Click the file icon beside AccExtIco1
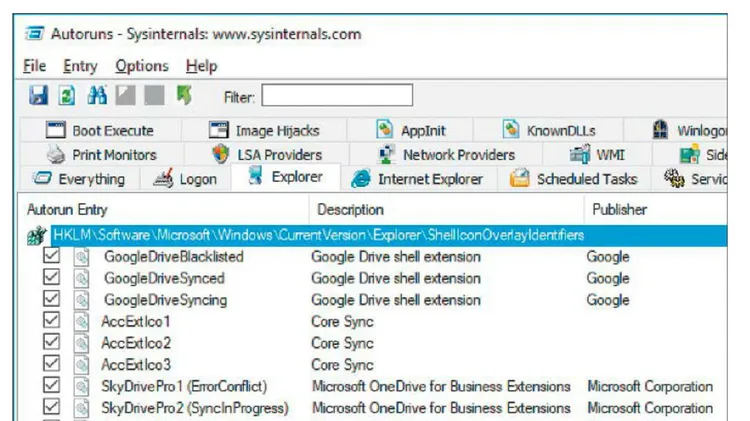 coord(81,321)
